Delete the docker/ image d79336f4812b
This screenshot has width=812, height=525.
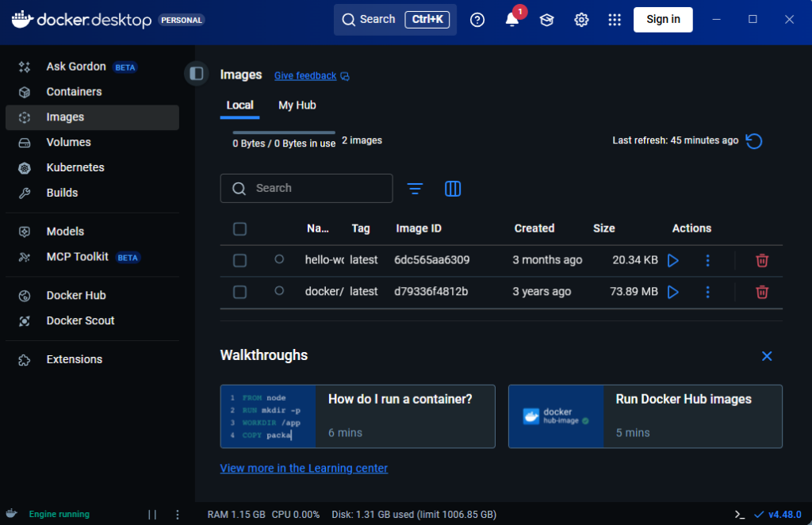coord(762,292)
